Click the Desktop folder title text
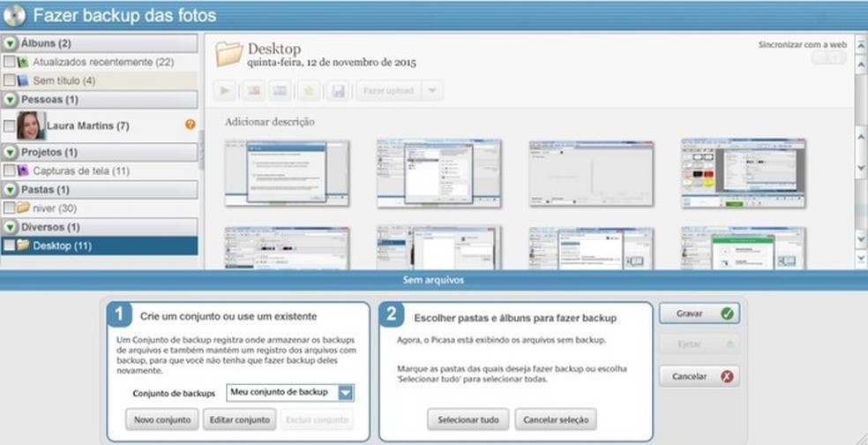Screen dimensions: 868x445 pyautogui.click(x=274, y=49)
